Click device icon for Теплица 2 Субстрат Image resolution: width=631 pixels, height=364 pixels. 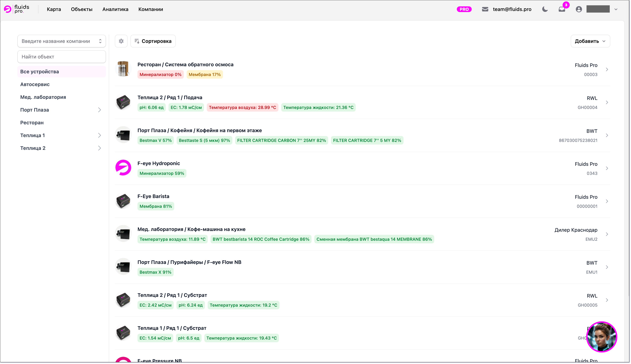pos(123,300)
